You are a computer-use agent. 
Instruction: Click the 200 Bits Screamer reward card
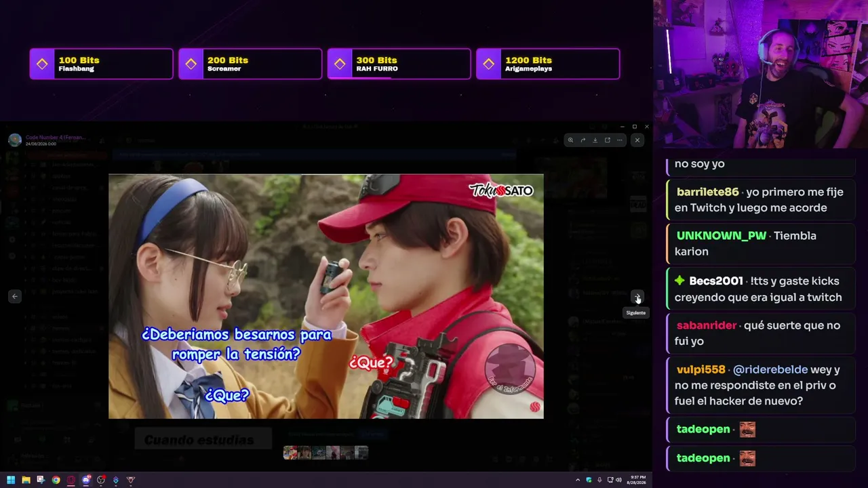[250, 64]
